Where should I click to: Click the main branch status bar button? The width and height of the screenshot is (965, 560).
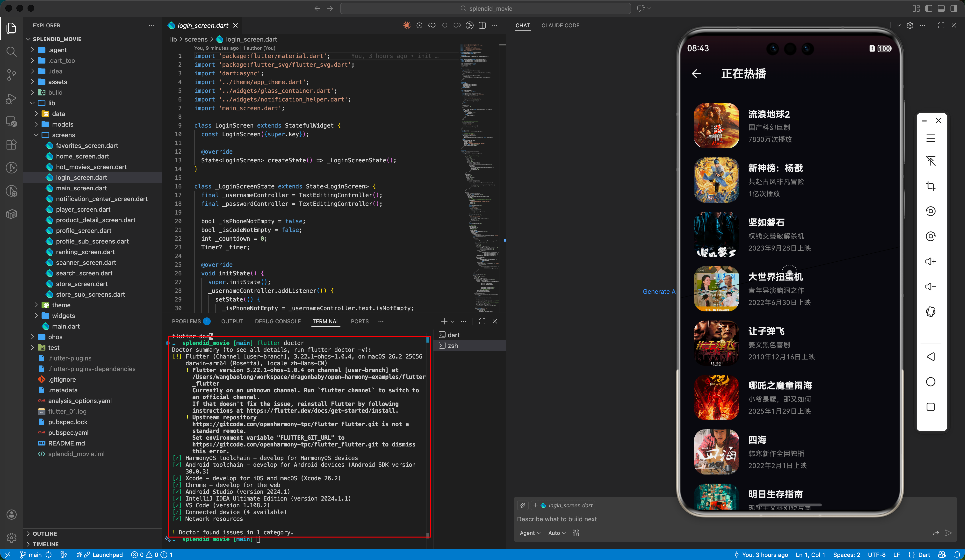(x=31, y=555)
